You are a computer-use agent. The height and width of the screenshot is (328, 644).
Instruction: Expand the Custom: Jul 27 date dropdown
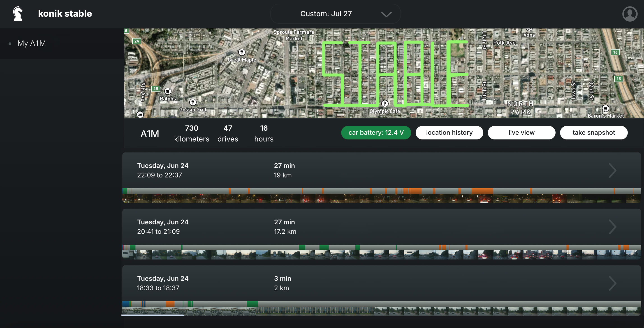coord(336,14)
